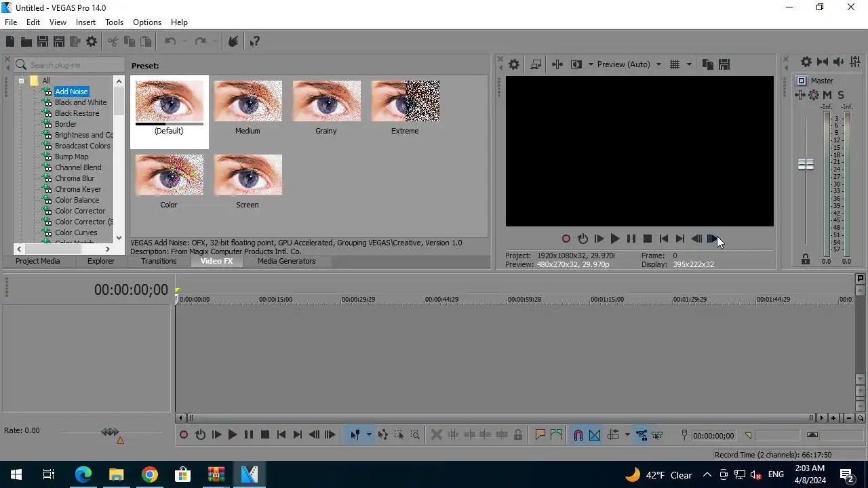Open the File menu
This screenshot has width=868, height=488.
pos(11,22)
